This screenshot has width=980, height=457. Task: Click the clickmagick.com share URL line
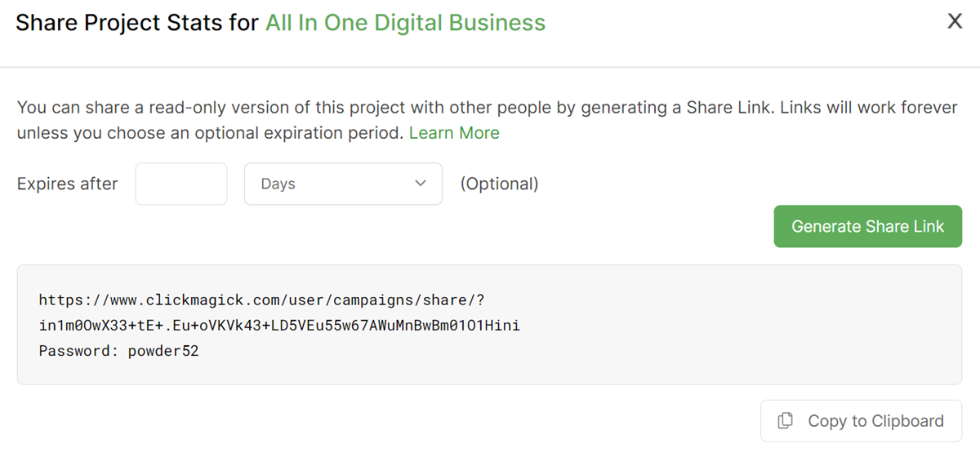[262, 299]
